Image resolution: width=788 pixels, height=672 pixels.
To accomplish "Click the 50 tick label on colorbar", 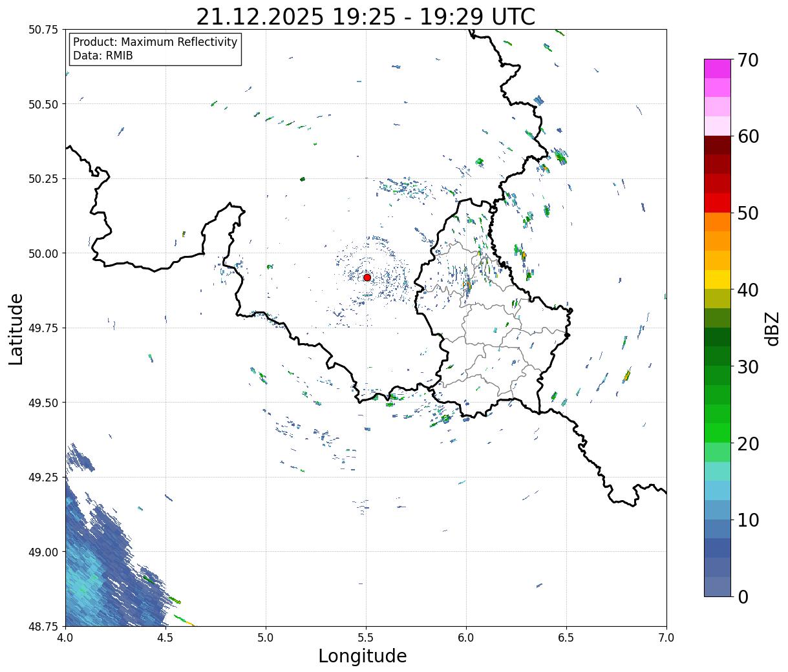I will click(x=748, y=213).
